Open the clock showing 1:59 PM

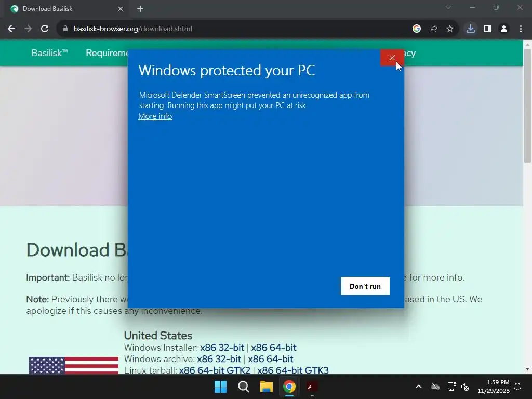click(494, 387)
